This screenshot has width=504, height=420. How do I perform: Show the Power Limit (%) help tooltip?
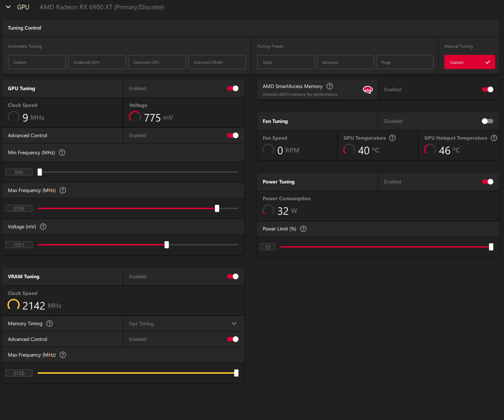click(x=303, y=229)
